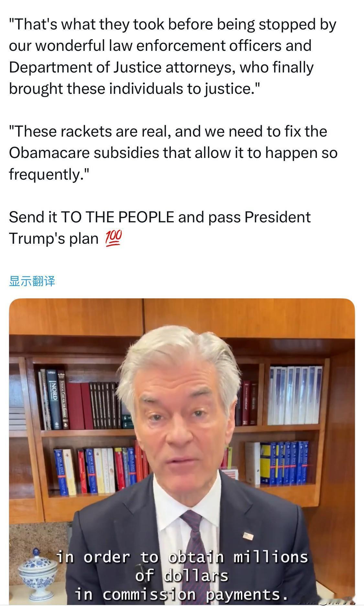Tap the 显示翻译 show translation link

pyautogui.click(x=32, y=281)
